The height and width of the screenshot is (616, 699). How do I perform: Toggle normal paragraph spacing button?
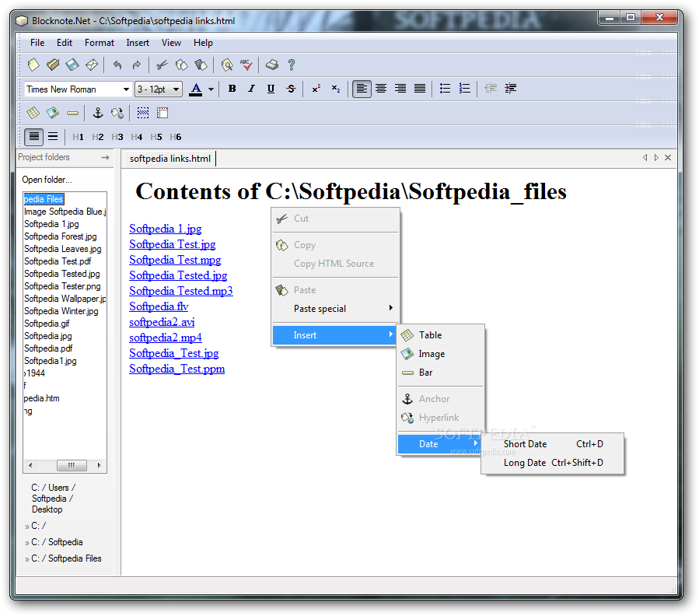(34, 136)
